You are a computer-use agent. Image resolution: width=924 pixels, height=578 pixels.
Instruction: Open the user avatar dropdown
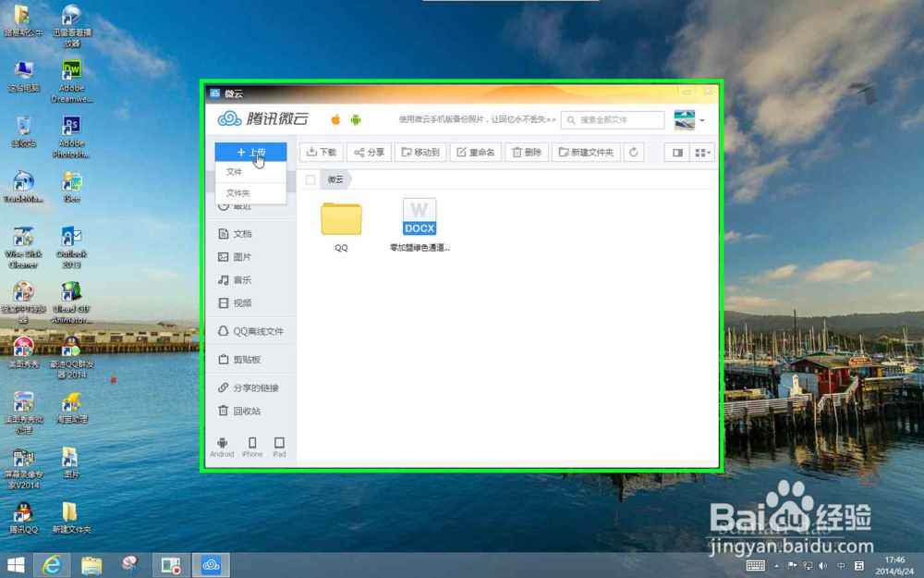pos(699,119)
